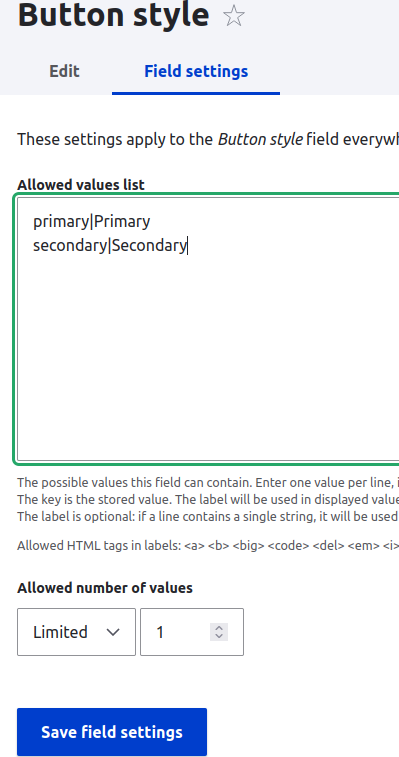This screenshot has width=399, height=757.
Task: Click the Allowed values list label
Action: (x=81, y=184)
